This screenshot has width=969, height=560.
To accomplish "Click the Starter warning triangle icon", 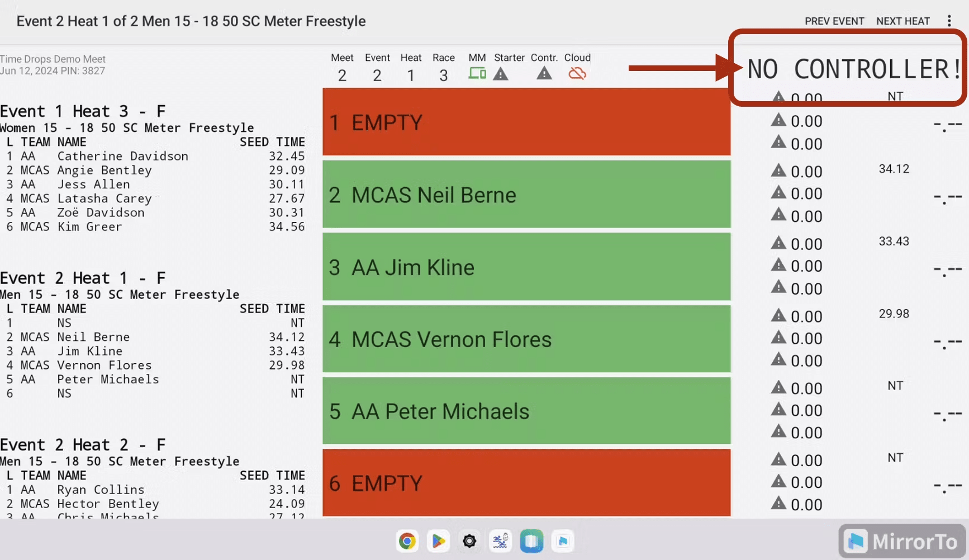I will point(501,74).
